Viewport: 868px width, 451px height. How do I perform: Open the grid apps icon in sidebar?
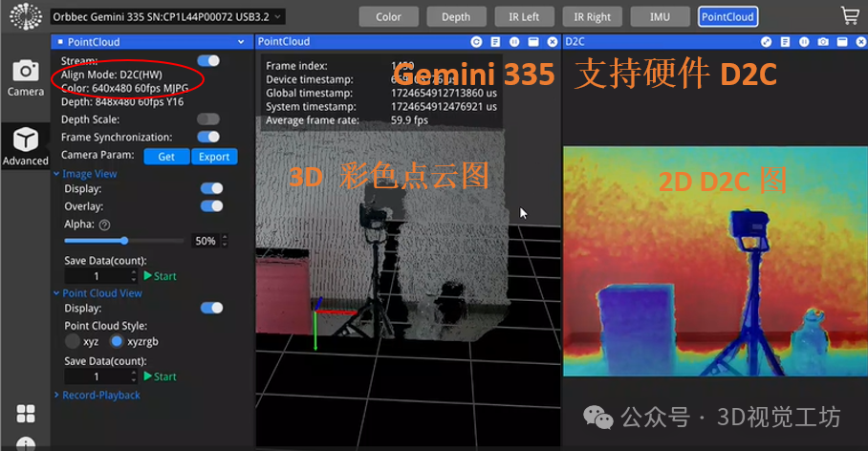point(26,413)
